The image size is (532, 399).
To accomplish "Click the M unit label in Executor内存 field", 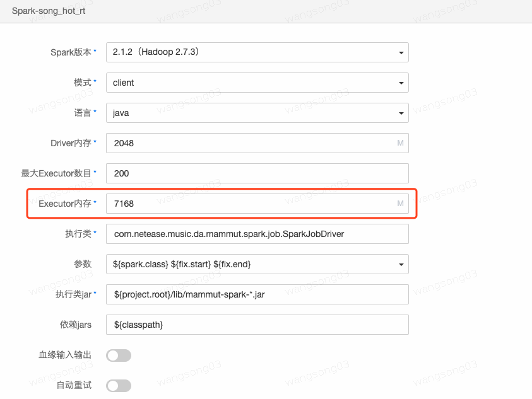I will tap(399, 204).
